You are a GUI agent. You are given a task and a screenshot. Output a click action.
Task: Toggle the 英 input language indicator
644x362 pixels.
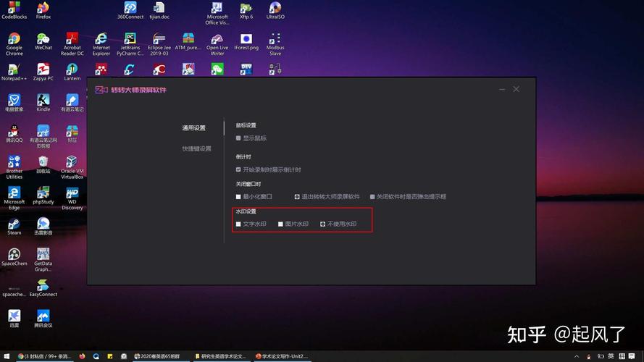click(x=611, y=356)
